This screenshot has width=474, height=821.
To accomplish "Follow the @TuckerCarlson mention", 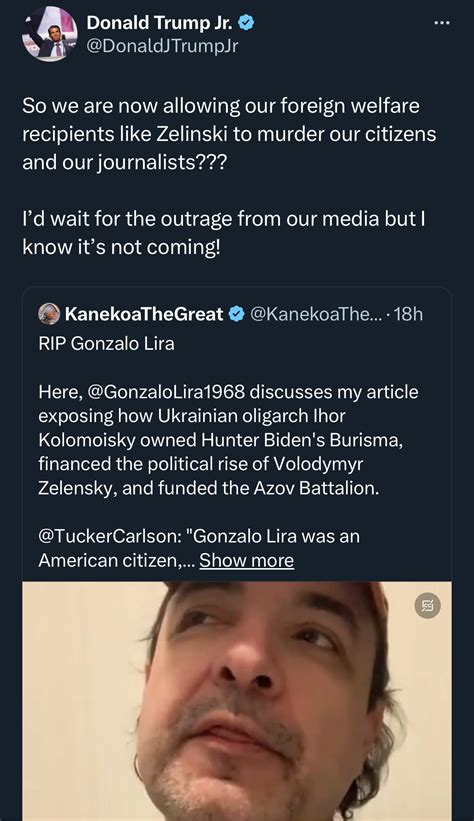I will [x=109, y=536].
